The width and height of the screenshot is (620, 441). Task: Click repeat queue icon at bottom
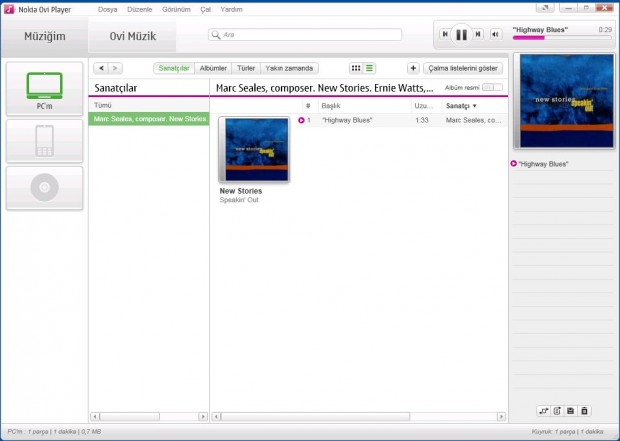pos(557,411)
